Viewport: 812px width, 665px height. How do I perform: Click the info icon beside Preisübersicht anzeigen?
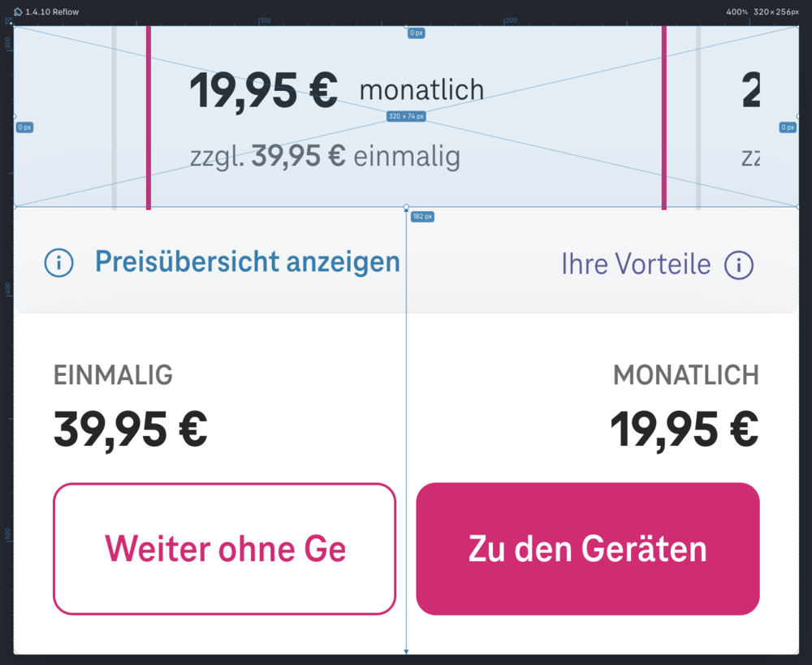click(59, 263)
